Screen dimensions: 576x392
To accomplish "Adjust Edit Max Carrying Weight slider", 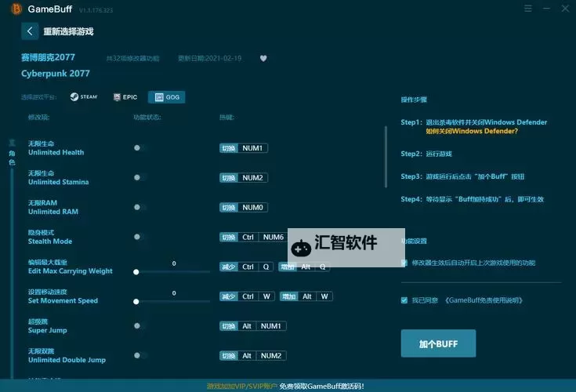I will tap(172, 272).
